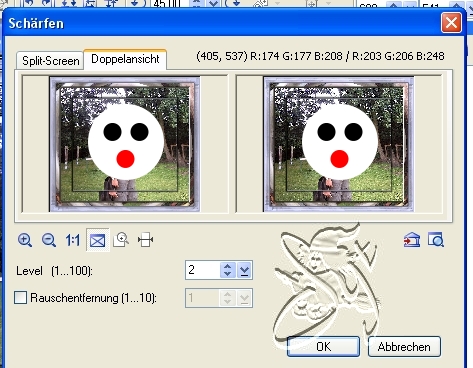This screenshot has width=473, height=368.
Task: Click the left original preview image
Action: coord(125,144)
